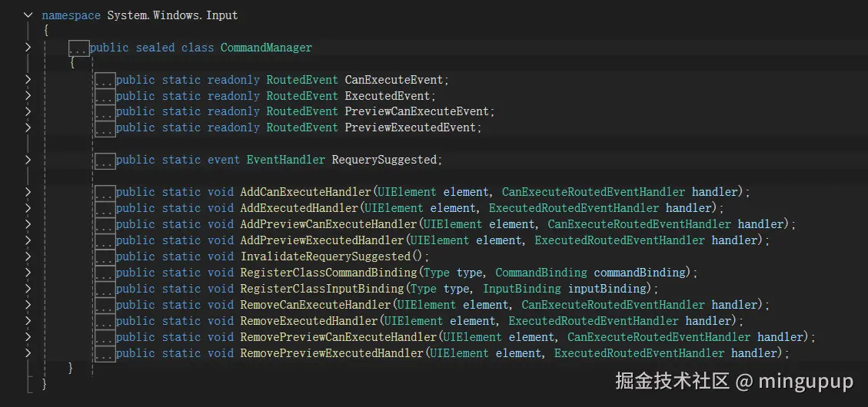This screenshot has height=407, width=868.
Task: Expand fold arrow on RegisterClassInputBinding line
Action: click(x=28, y=289)
